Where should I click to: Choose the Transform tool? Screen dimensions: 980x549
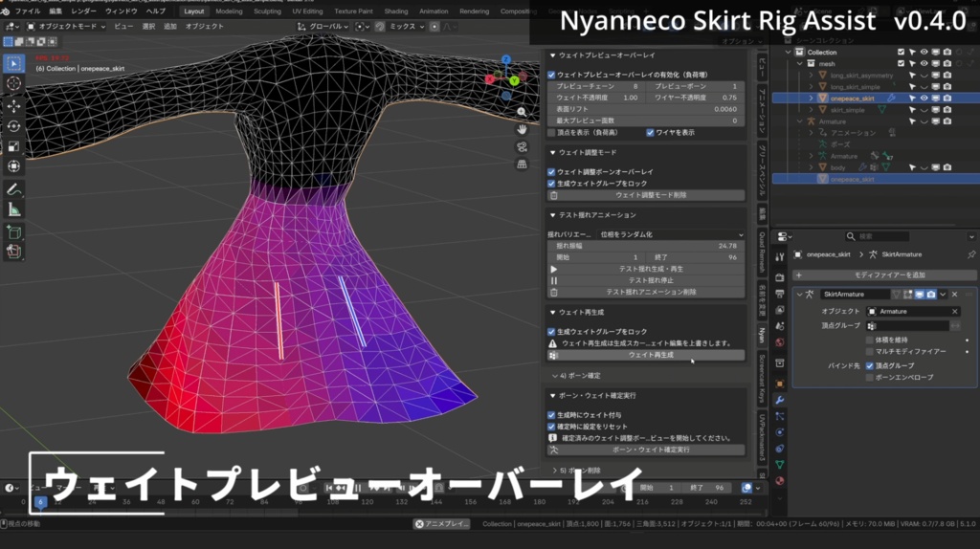[13, 166]
